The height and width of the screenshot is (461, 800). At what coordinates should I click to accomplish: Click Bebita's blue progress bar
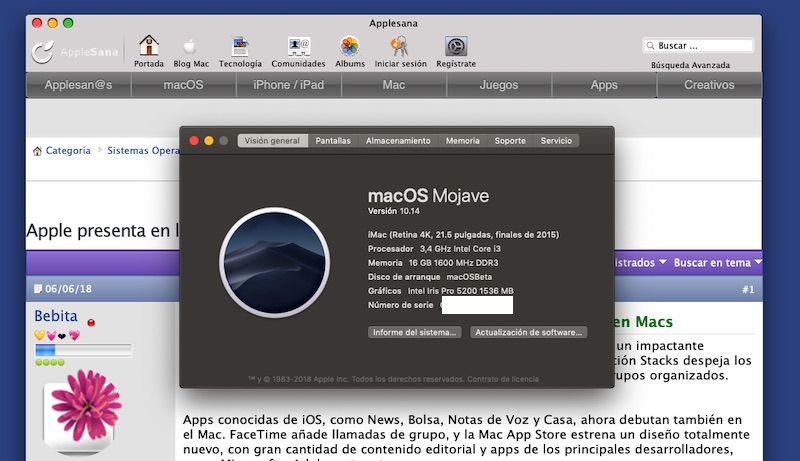(83, 350)
